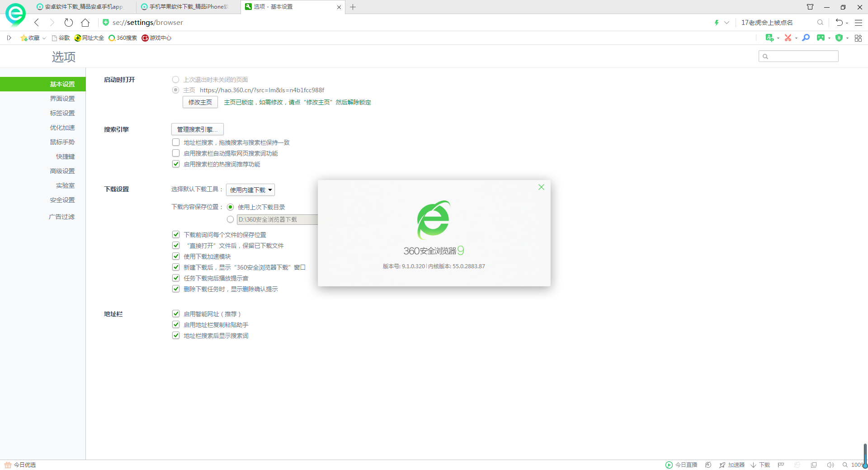Screen dimensions: 868x470
Task: Expand the bookmarks sidebar toggle icon
Action: [x=9, y=38]
